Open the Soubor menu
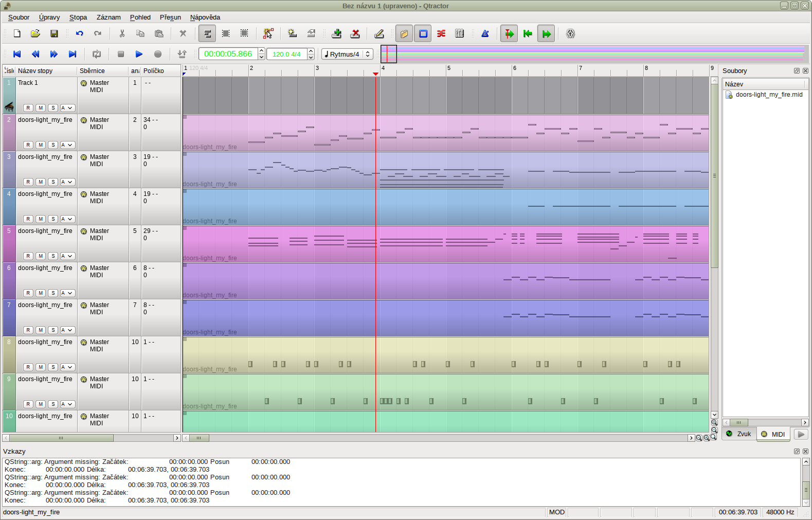 19,17
